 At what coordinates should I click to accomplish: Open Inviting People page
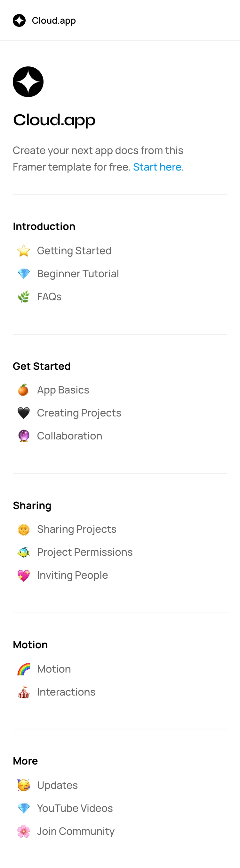pyautogui.click(x=73, y=575)
